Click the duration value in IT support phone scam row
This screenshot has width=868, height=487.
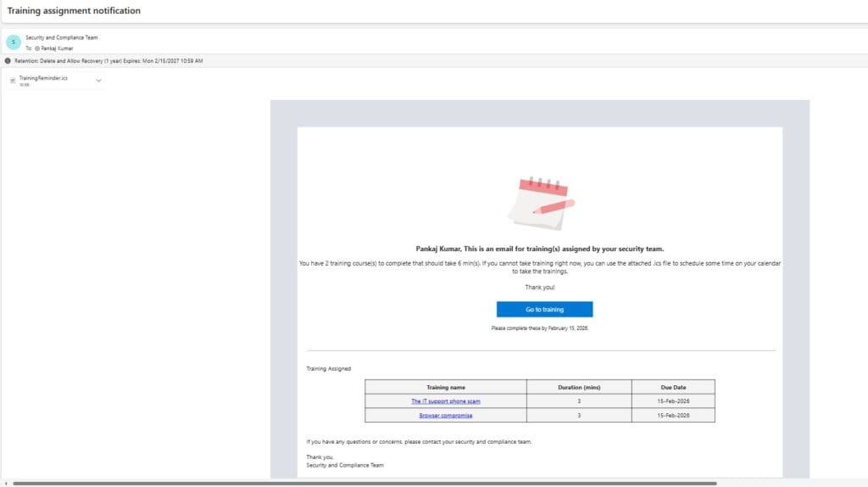pyautogui.click(x=579, y=401)
